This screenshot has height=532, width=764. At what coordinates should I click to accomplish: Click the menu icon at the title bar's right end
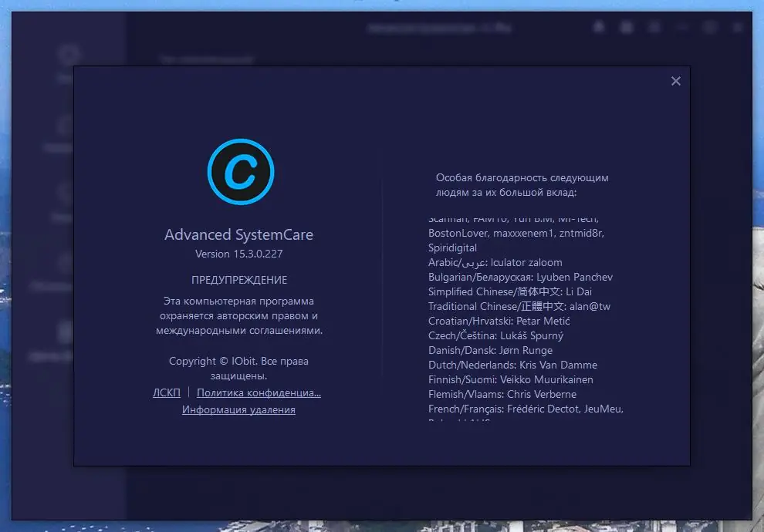coord(738,26)
